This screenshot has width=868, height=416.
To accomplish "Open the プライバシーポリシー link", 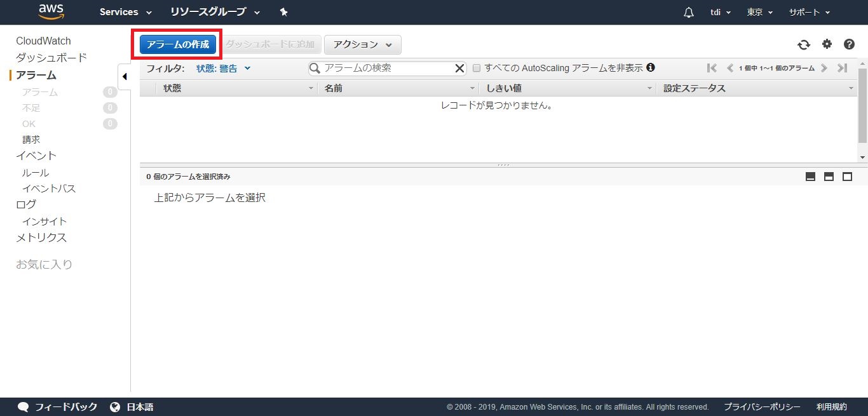I will click(x=762, y=407).
